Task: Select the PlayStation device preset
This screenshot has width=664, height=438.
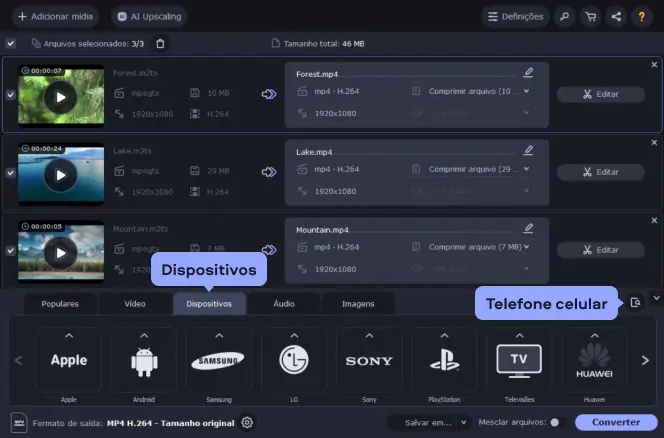Action: 444,360
